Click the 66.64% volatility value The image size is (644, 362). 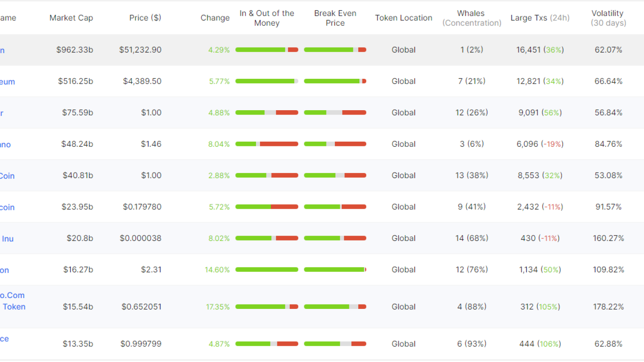click(x=608, y=81)
